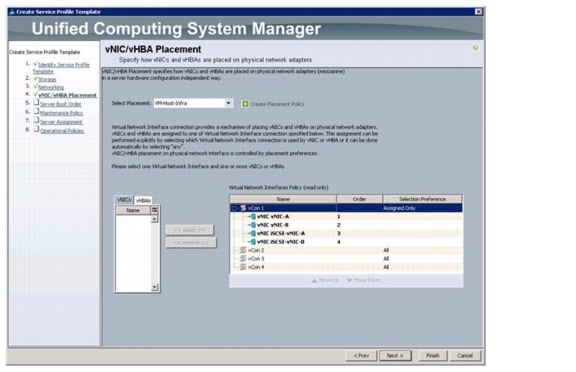Select the vNIC vNIC-A row
This screenshot has width=576, height=372.
(346, 217)
